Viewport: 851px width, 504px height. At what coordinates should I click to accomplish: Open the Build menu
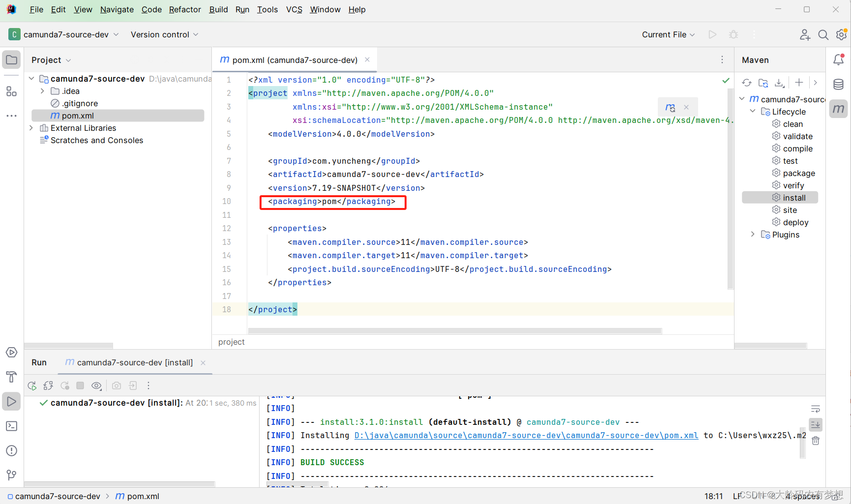click(218, 9)
